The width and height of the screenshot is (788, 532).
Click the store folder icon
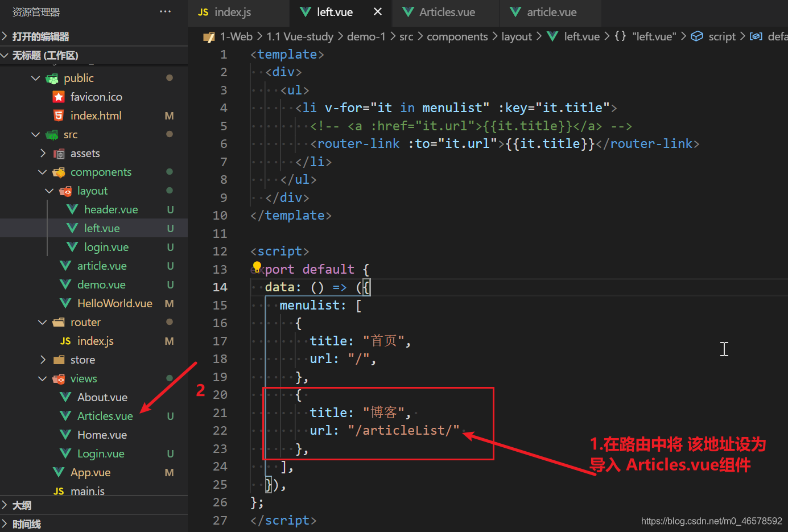(x=59, y=360)
